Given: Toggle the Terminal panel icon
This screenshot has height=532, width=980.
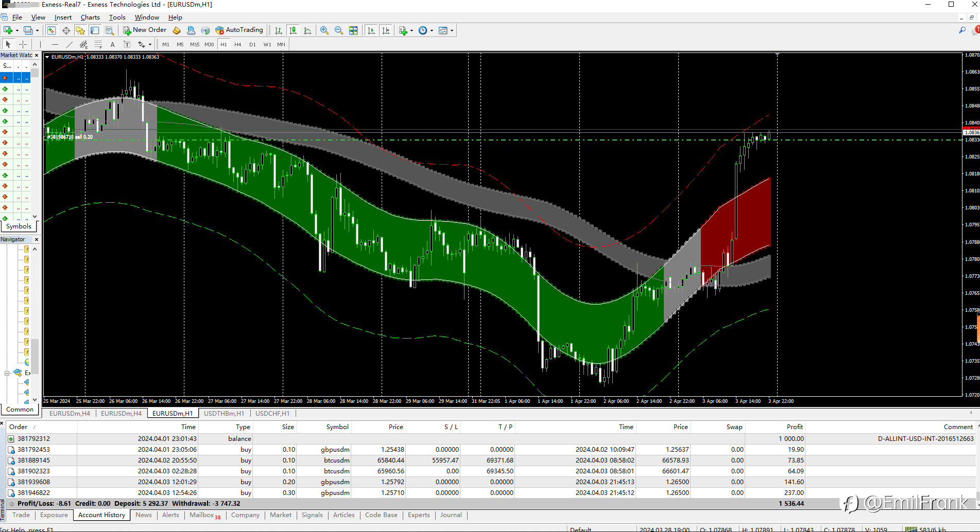Looking at the screenshot, I should coord(95,30).
